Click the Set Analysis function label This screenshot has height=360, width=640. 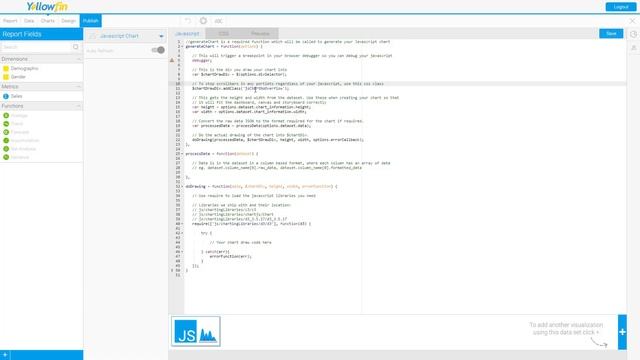[23, 149]
